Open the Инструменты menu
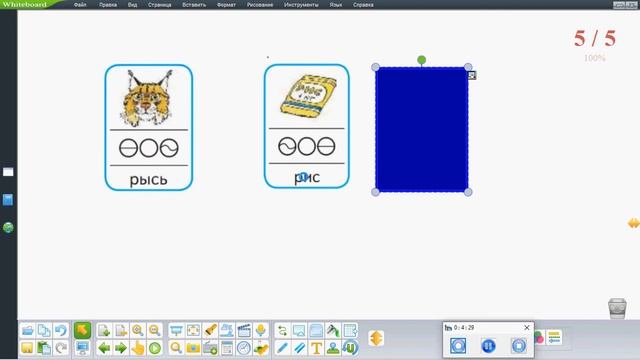The height and width of the screenshot is (360, 640). [301, 5]
